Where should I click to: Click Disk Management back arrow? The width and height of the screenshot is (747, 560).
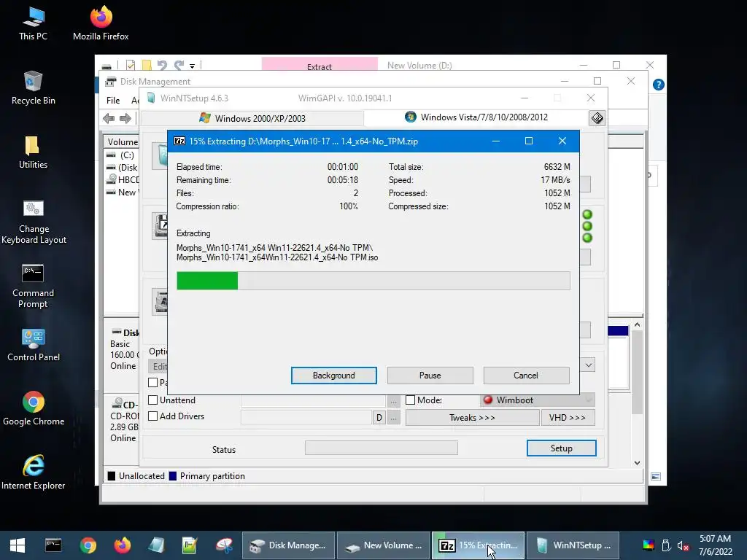109,118
